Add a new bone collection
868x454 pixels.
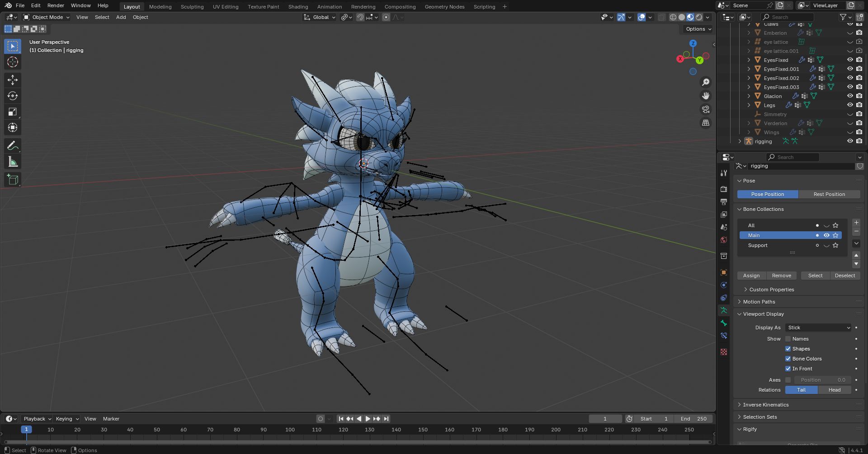coord(856,223)
